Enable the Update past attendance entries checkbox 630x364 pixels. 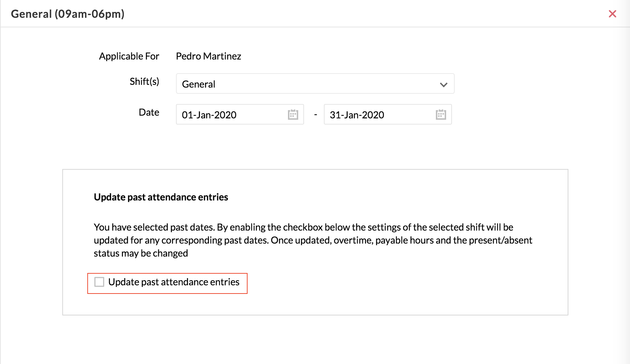[x=99, y=282]
